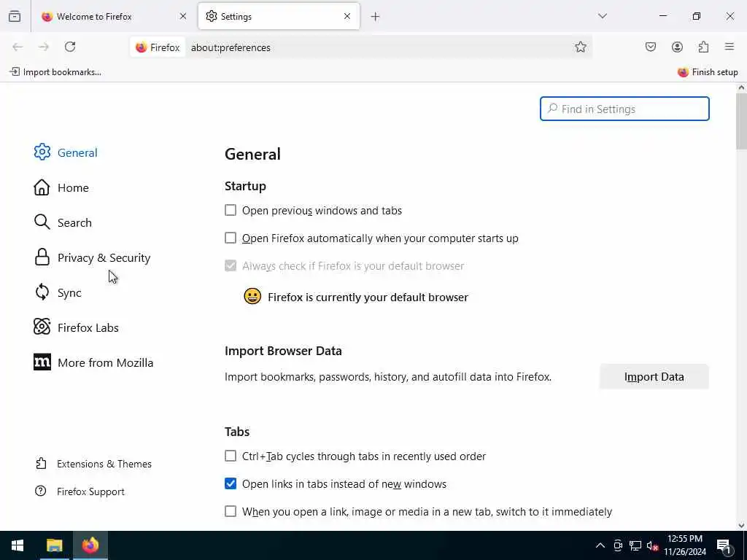This screenshot has width=747, height=560.
Task: Enable Open Firefox automatically at startup
Action: (x=231, y=238)
